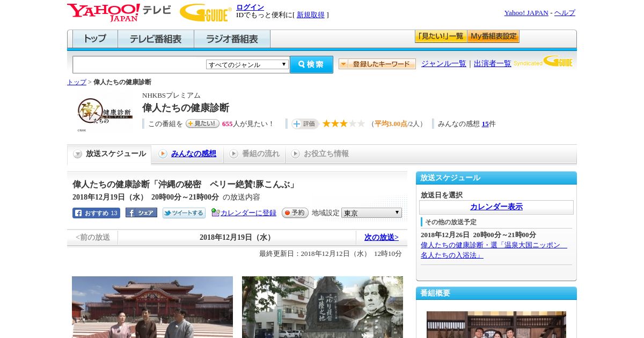Go to Yahoo! JAPAN link

tap(526, 13)
